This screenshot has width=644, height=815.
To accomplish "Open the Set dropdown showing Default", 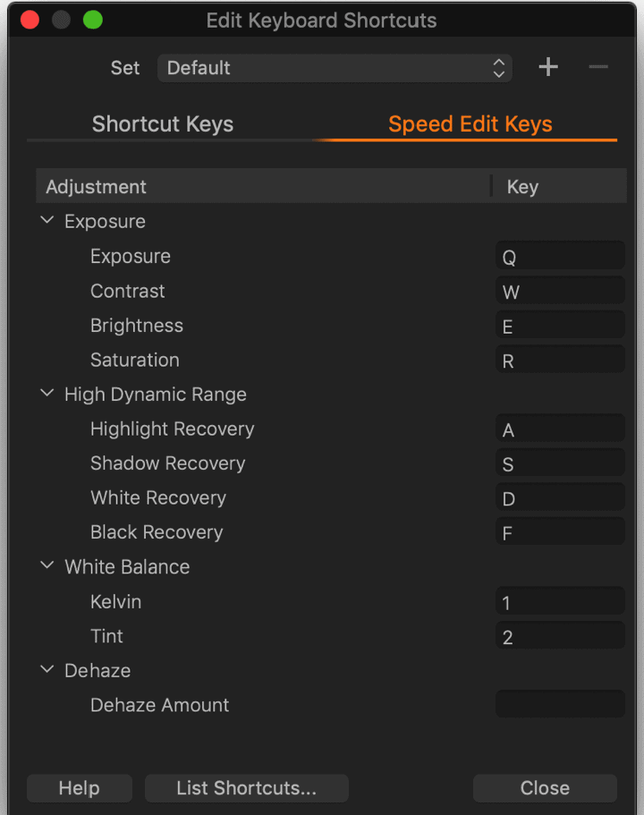I will 335,68.
